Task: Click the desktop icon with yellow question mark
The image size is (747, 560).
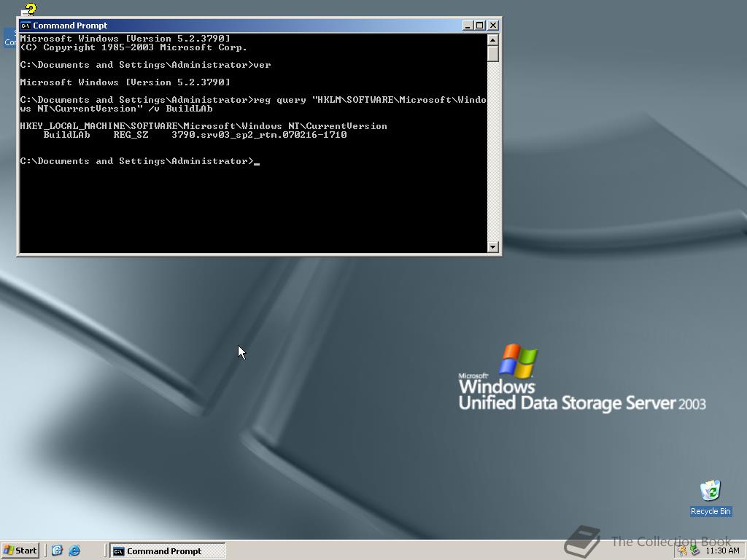Action: (x=28, y=9)
